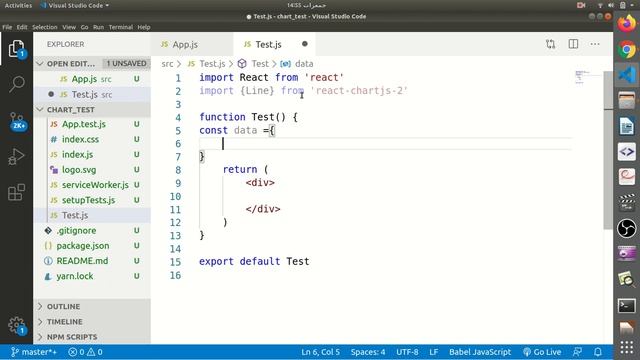640x360 pixels.
Task: Open the Run menu
Action: [x=98, y=27]
